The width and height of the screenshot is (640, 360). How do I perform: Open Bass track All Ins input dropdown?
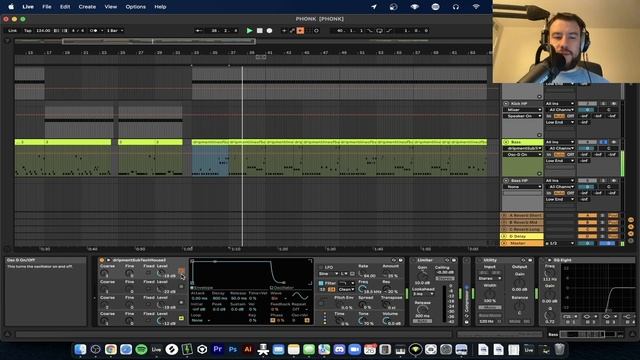pyautogui.click(x=560, y=142)
